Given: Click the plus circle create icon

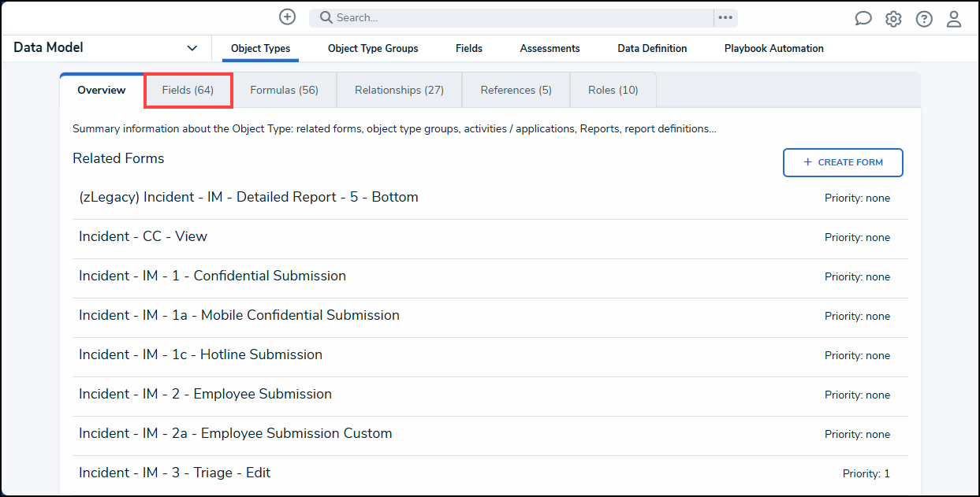Looking at the screenshot, I should click(288, 17).
